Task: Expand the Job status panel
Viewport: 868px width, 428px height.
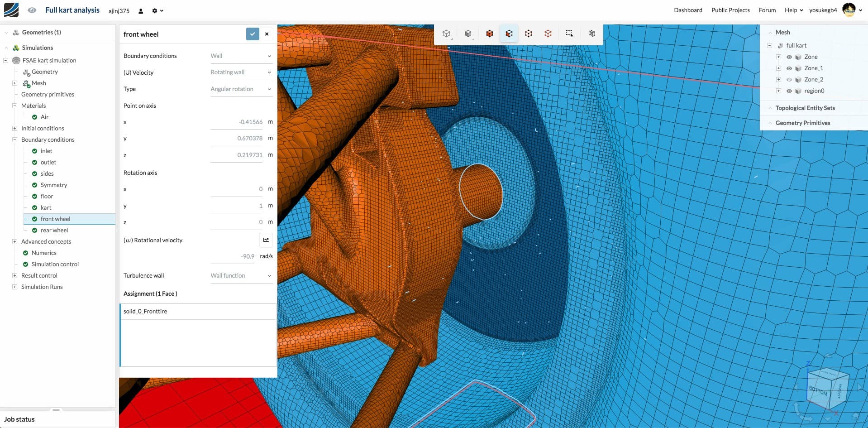Action: (56, 410)
